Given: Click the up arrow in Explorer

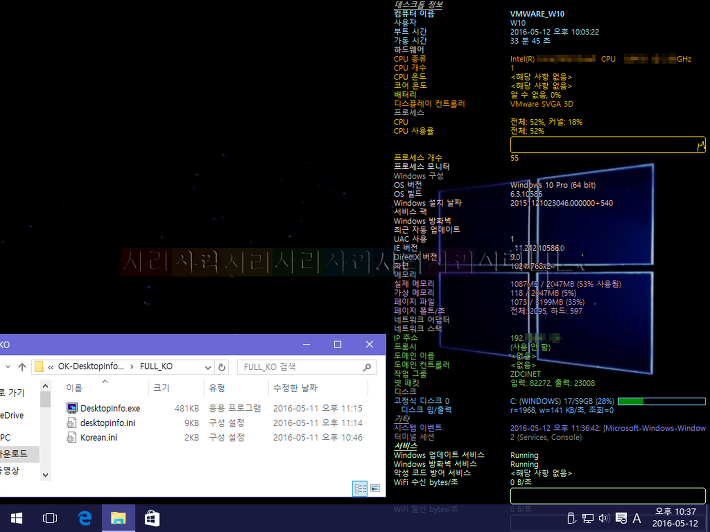Looking at the screenshot, I should tap(22, 367).
